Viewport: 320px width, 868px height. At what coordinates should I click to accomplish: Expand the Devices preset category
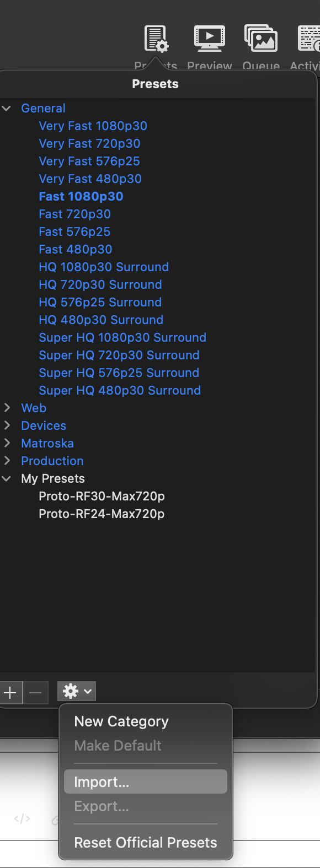tap(8, 425)
